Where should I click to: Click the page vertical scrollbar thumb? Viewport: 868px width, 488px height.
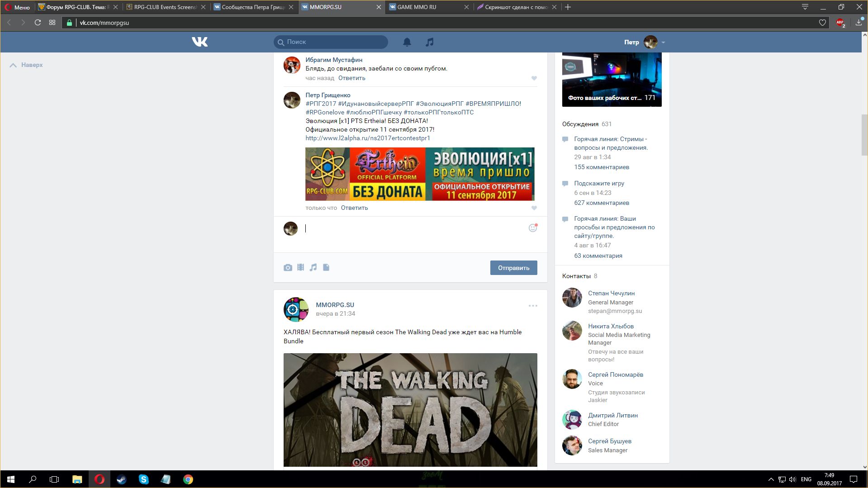(x=864, y=135)
